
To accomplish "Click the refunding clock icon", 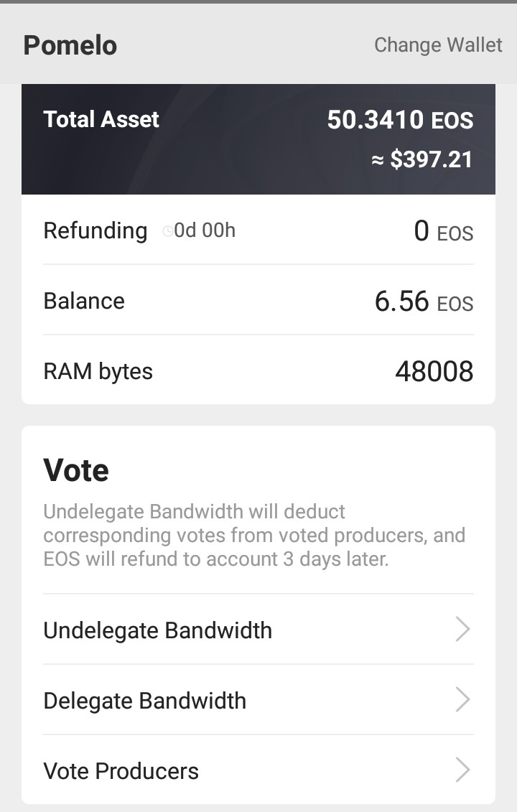I will point(167,231).
